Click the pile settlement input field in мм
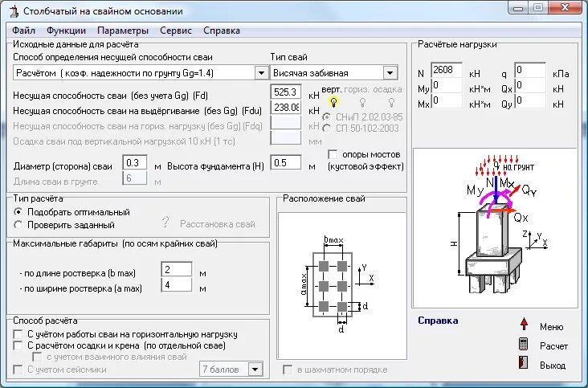The width and height of the screenshot is (588, 388). pyautogui.click(x=286, y=138)
